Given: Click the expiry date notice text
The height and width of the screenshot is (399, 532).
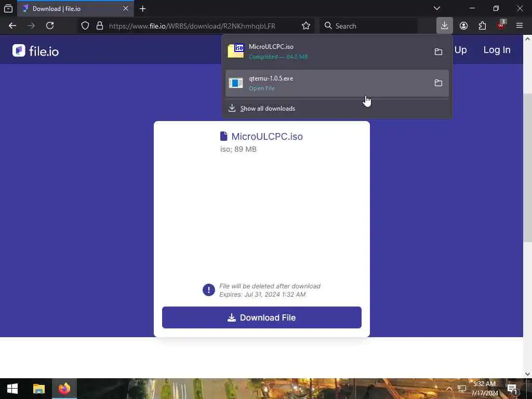Looking at the screenshot, I should [x=262, y=295].
